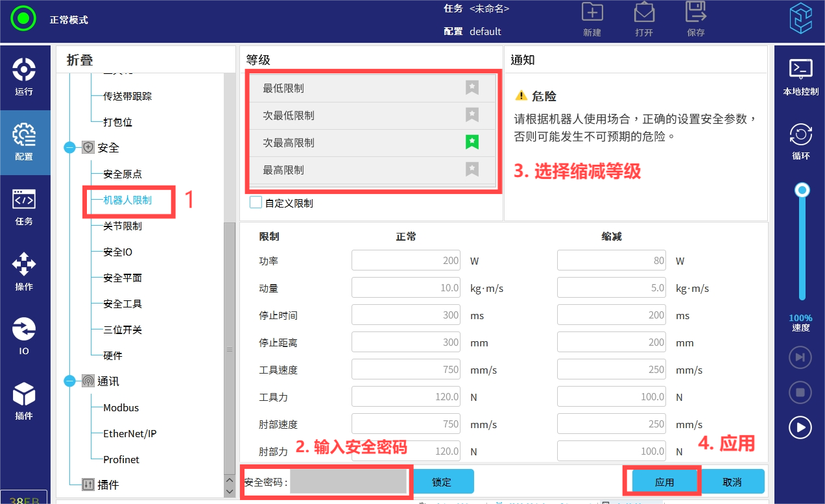Enable the 自定义限制 checkbox

point(256,203)
